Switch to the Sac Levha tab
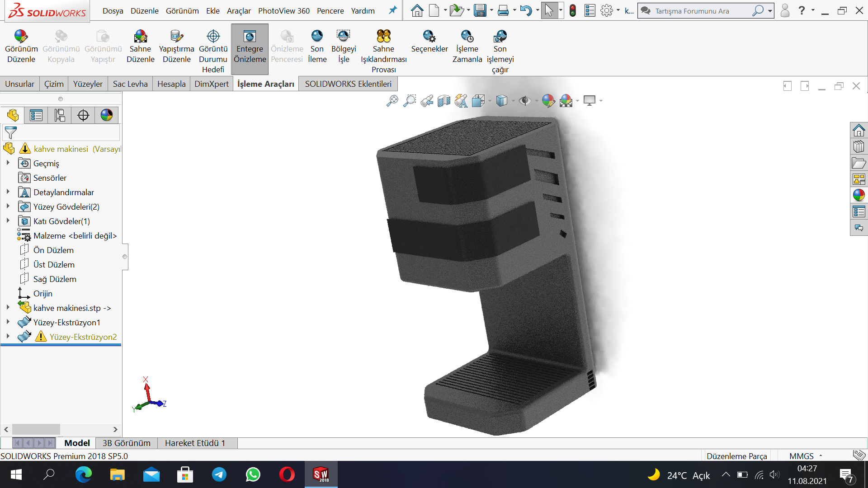 click(130, 84)
